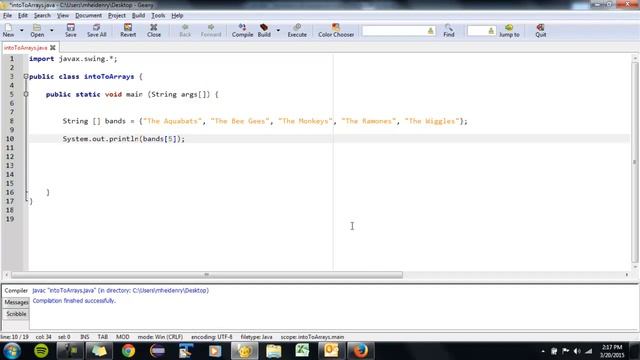Click line number 12 in the margin
Image resolution: width=640 pixels, height=360 pixels.
(x=10, y=157)
